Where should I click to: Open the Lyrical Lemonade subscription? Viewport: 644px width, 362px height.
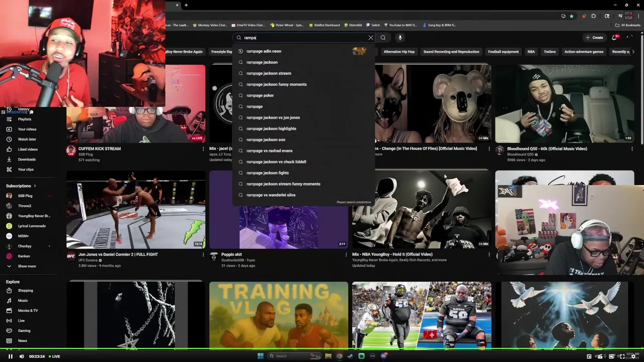point(32,226)
